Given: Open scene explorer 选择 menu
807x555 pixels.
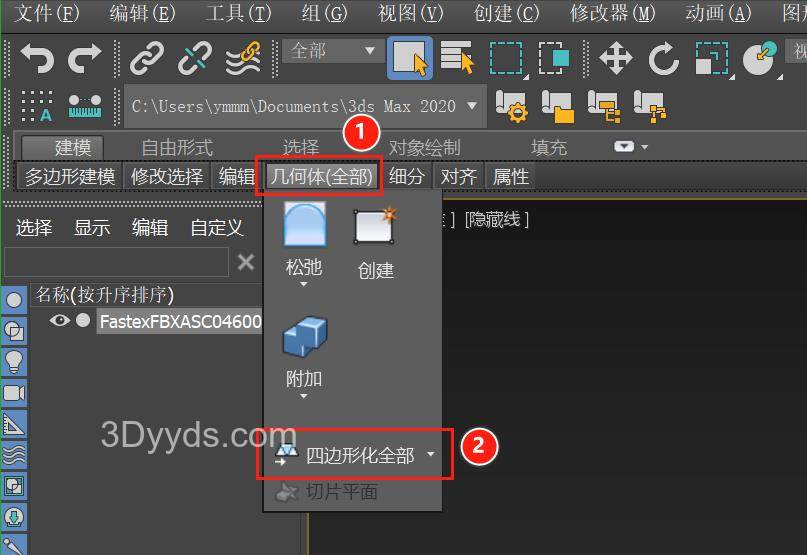Looking at the screenshot, I should [x=34, y=227].
